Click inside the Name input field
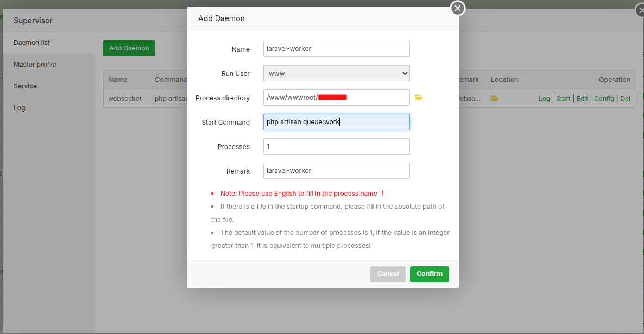Viewport: 644px width, 334px height. 336,48
